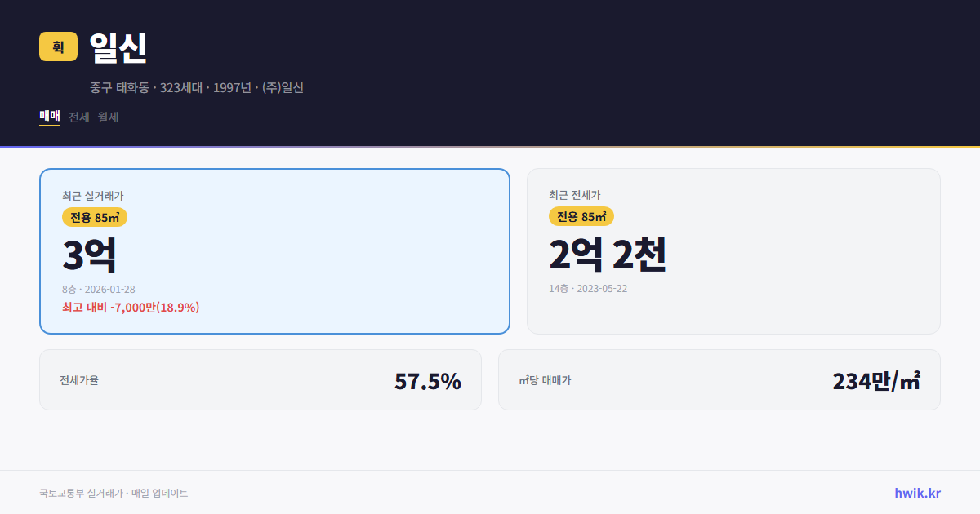Select the 2억 2천 jeonse value

(608, 256)
